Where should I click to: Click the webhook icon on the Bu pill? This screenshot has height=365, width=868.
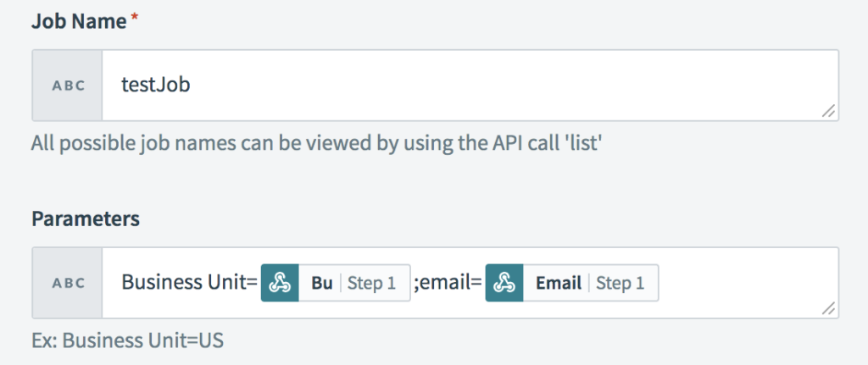pyautogui.click(x=280, y=283)
